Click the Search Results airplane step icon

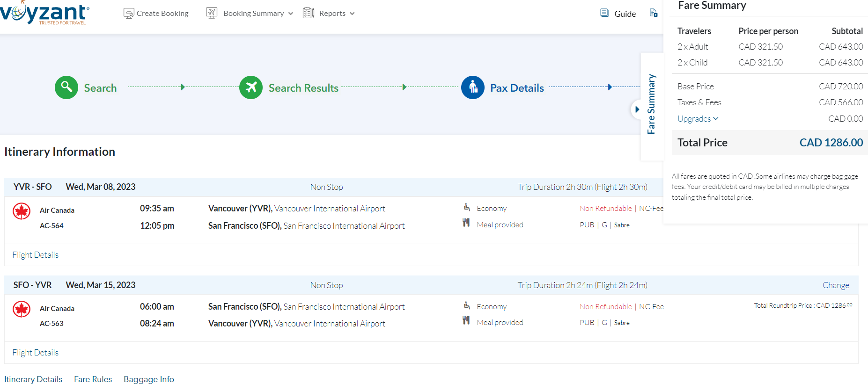click(251, 87)
